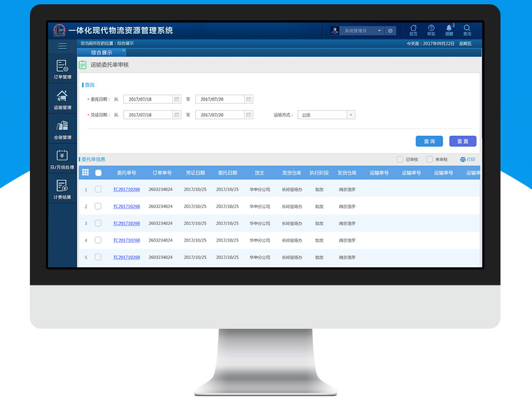Image resolution: width=532 pixels, height=401 pixels.
Task: Select 华中分公司 cell in row 2
Action: point(260,206)
